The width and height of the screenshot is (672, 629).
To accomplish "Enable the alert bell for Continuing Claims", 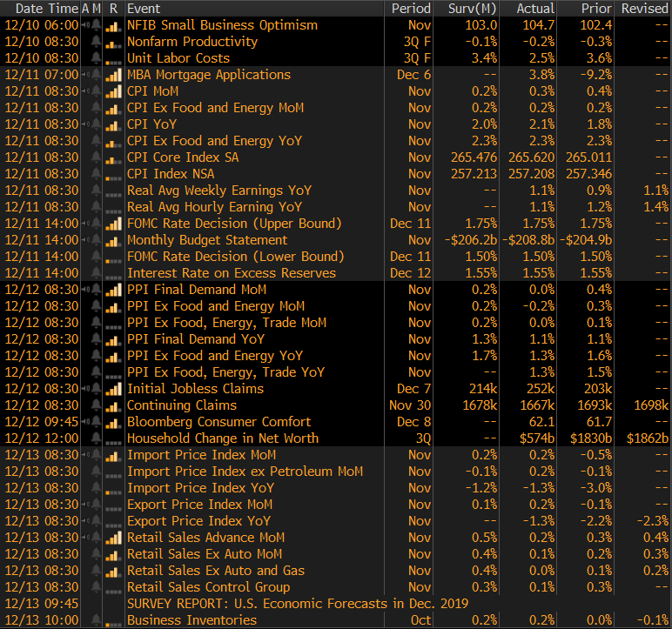I will tap(97, 405).
